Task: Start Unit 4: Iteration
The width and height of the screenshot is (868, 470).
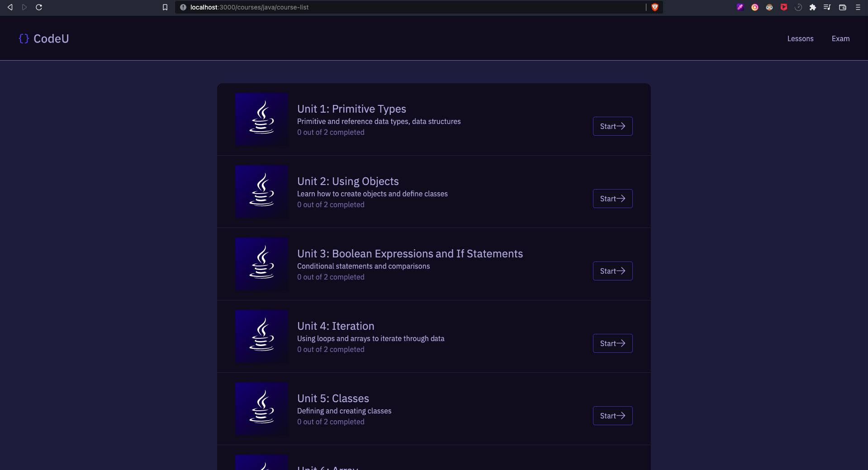Action: tap(612, 343)
